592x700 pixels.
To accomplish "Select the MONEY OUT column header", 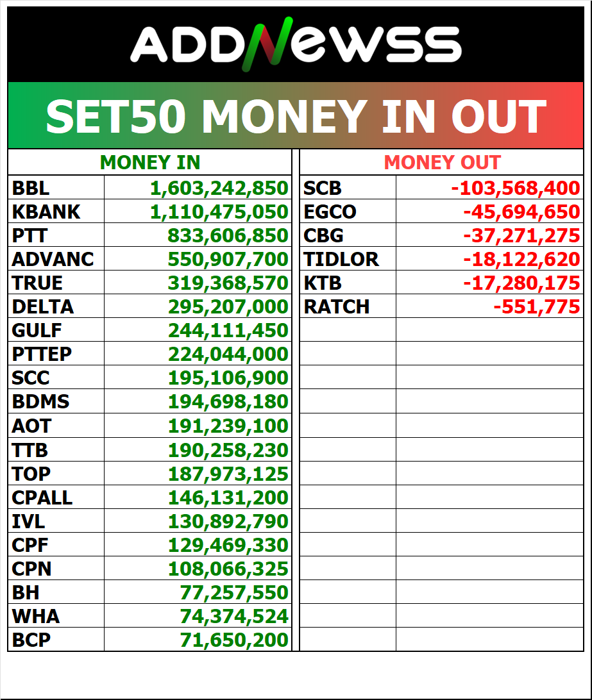I will pyautogui.click(x=442, y=163).
